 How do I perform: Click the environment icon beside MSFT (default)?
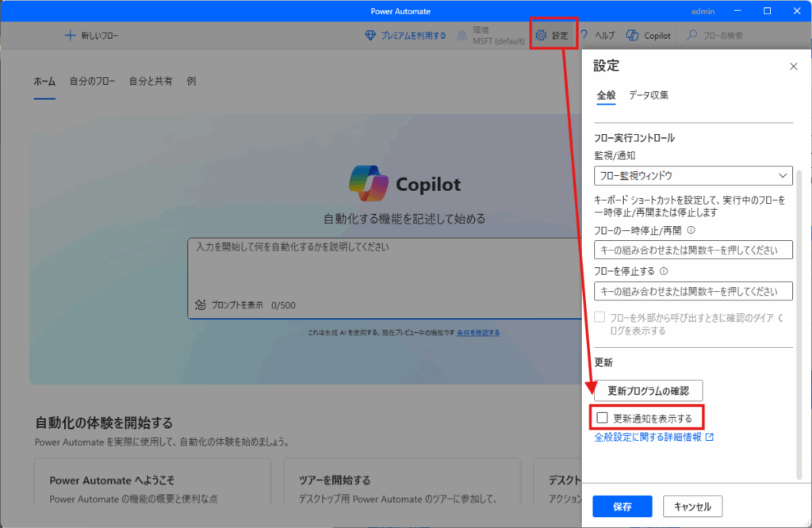[x=462, y=35]
